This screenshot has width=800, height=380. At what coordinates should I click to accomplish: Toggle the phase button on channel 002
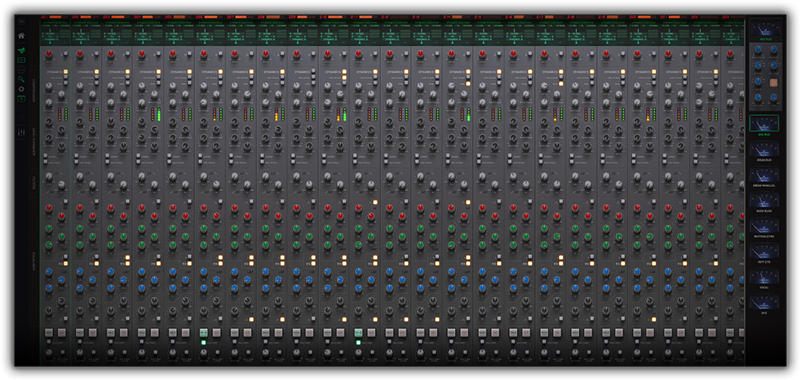coord(97,54)
